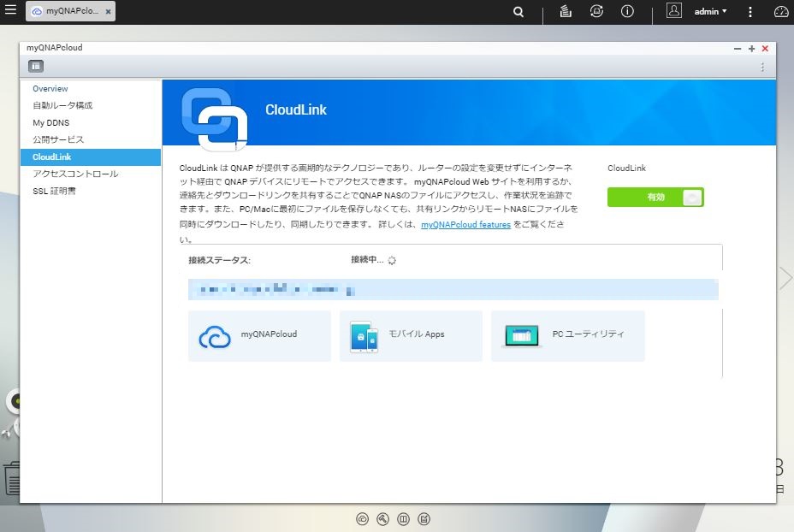The image size is (794, 532).
Task: Go to next desktop page arrow
Action: [x=785, y=278]
